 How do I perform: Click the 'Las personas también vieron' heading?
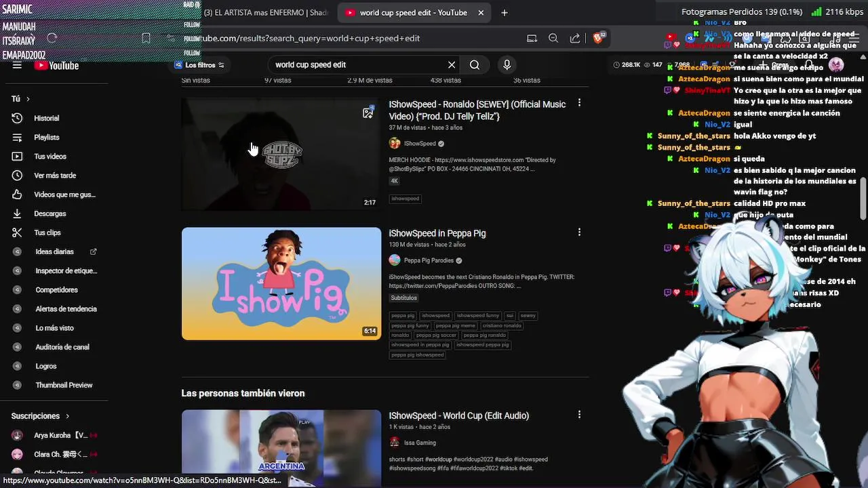pyautogui.click(x=243, y=393)
